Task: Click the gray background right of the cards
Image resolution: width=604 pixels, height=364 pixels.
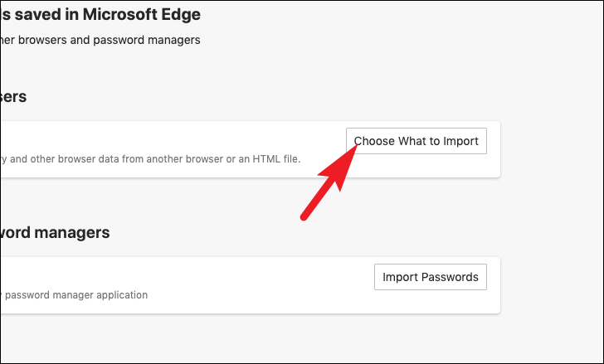Action: tap(553, 216)
